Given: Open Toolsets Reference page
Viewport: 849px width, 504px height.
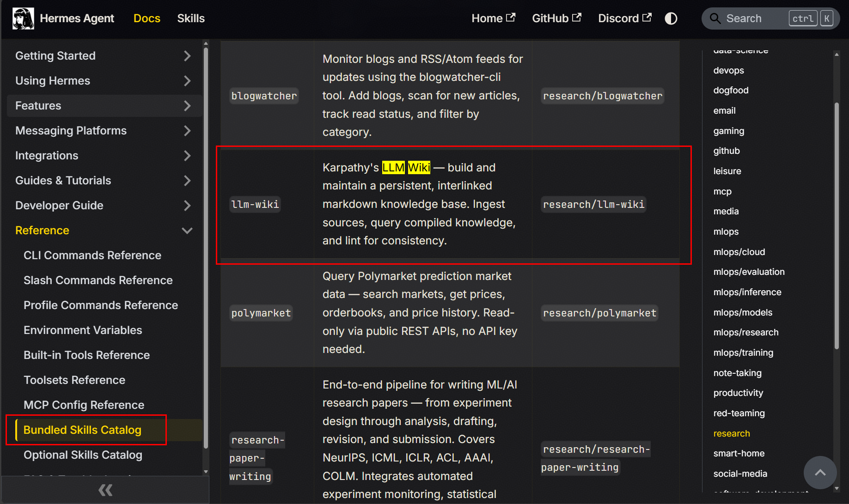Looking at the screenshot, I should [74, 380].
